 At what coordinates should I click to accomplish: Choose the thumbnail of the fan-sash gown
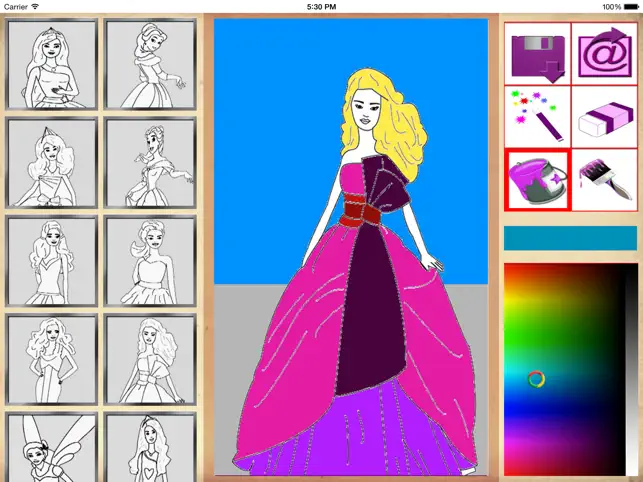tap(150, 360)
